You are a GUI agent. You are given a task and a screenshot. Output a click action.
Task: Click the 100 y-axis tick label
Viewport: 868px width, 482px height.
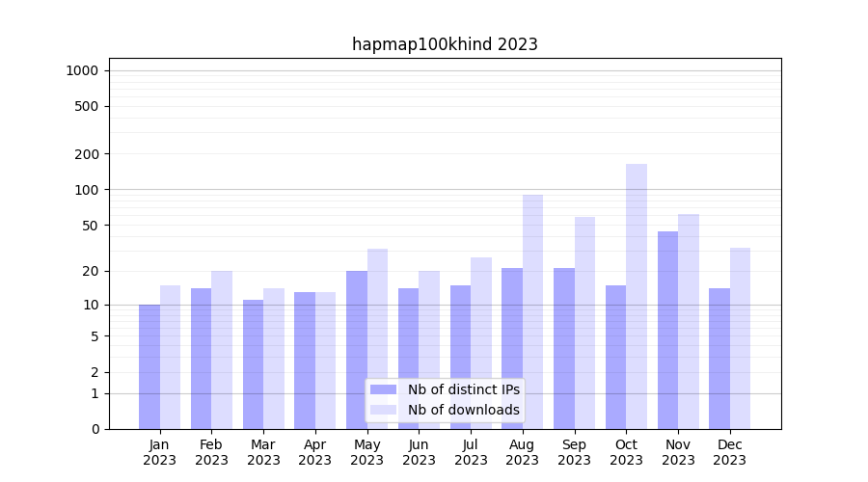click(x=86, y=190)
